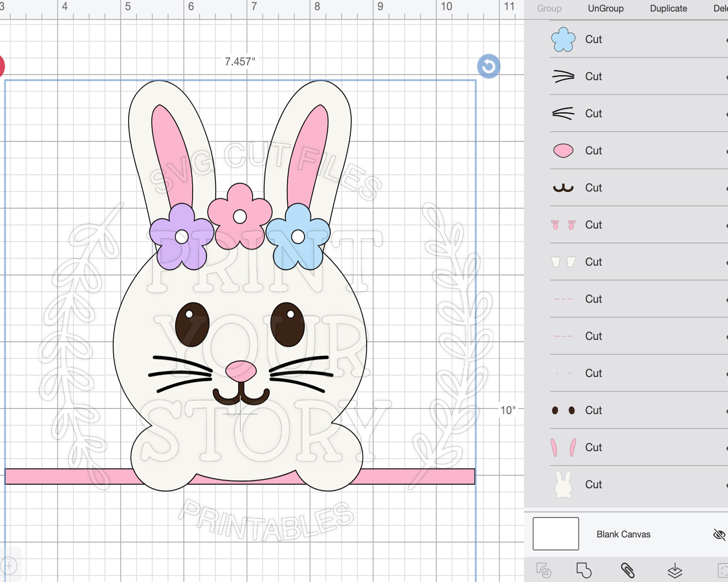Click the blue flower on the bunny's head

click(x=298, y=237)
